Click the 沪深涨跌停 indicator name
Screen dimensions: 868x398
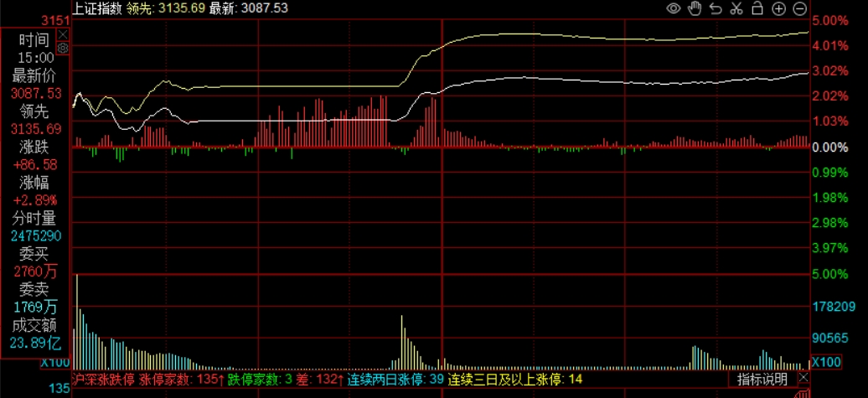(103, 380)
